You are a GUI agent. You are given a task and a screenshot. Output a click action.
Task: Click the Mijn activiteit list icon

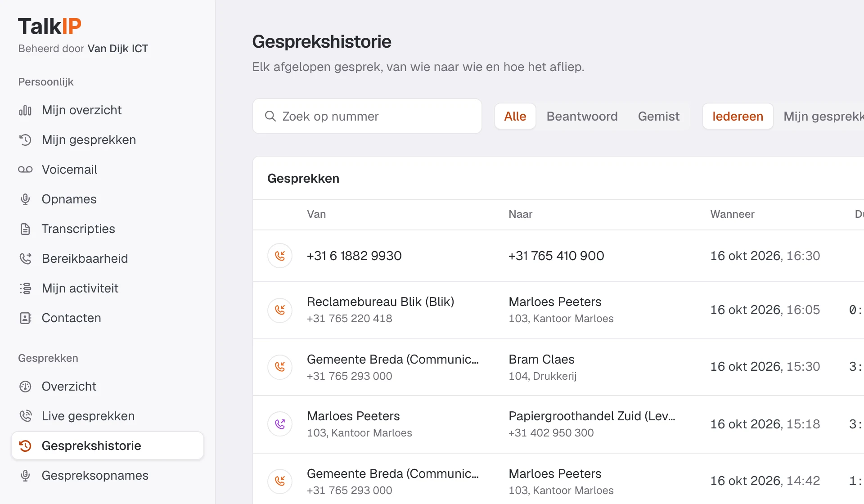click(x=25, y=288)
